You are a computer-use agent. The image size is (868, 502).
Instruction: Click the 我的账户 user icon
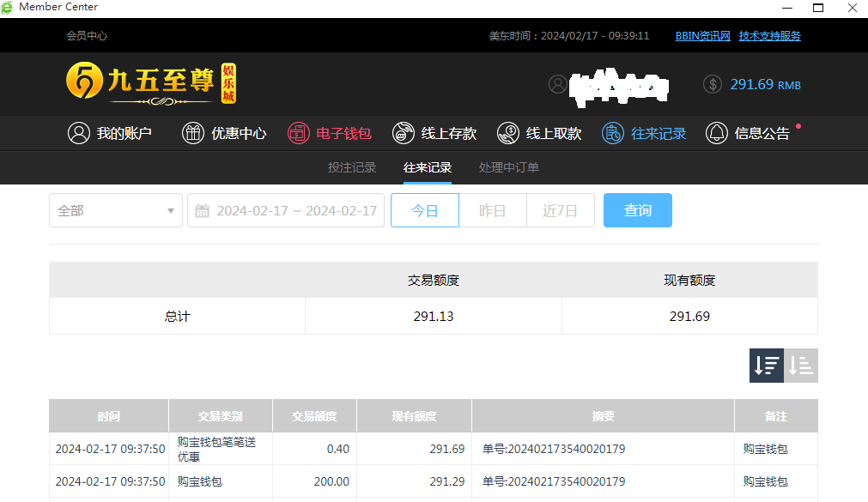point(79,133)
